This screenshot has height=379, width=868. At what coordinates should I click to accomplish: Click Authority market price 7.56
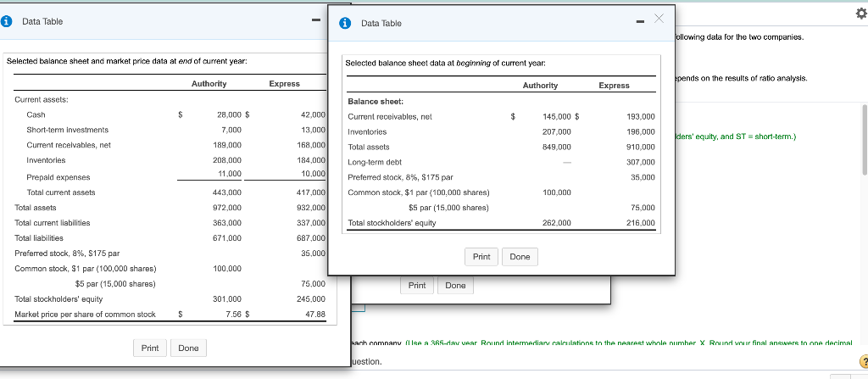pyautogui.click(x=234, y=315)
